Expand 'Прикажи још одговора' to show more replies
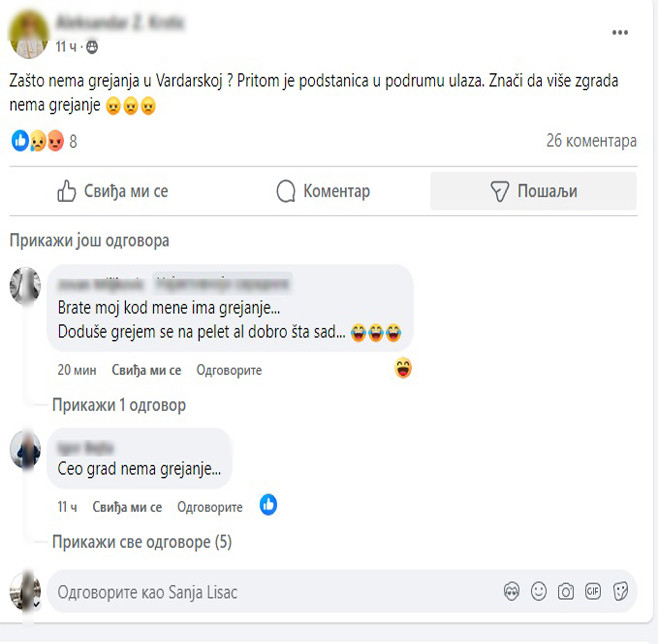This screenshot has width=658, height=644. pyautogui.click(x=89, y=241)
